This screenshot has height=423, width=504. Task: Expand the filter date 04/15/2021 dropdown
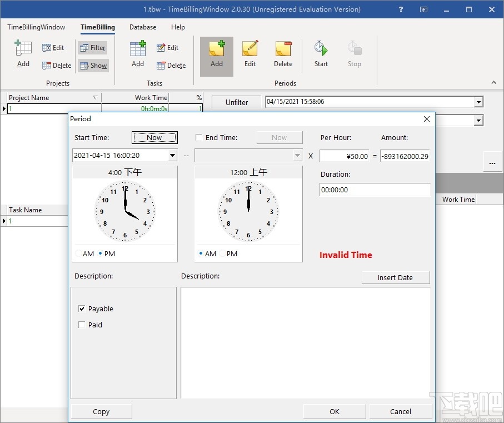tap(478, 102)
